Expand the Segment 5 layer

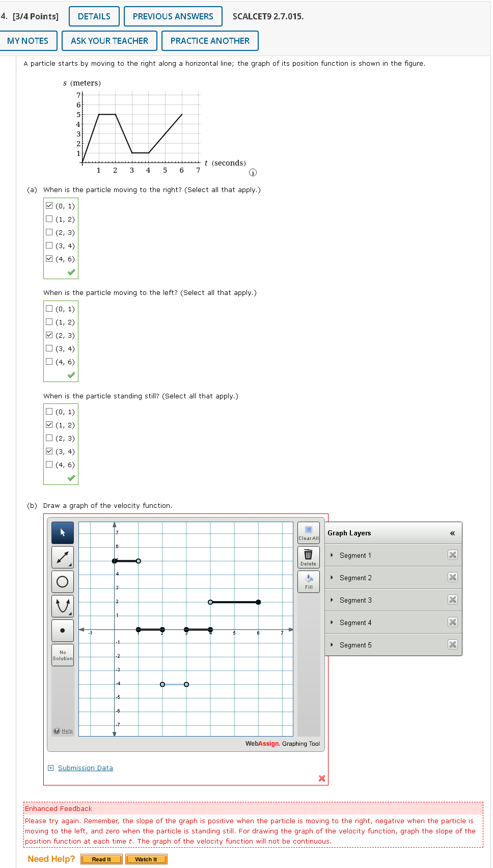pos(332,645)
